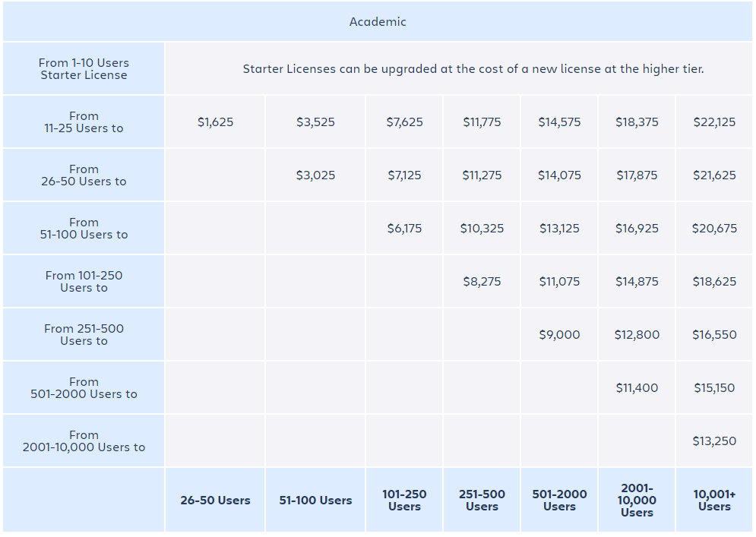
Task: Click the 10,001+ Users column label
Action: tap(714, 501)
